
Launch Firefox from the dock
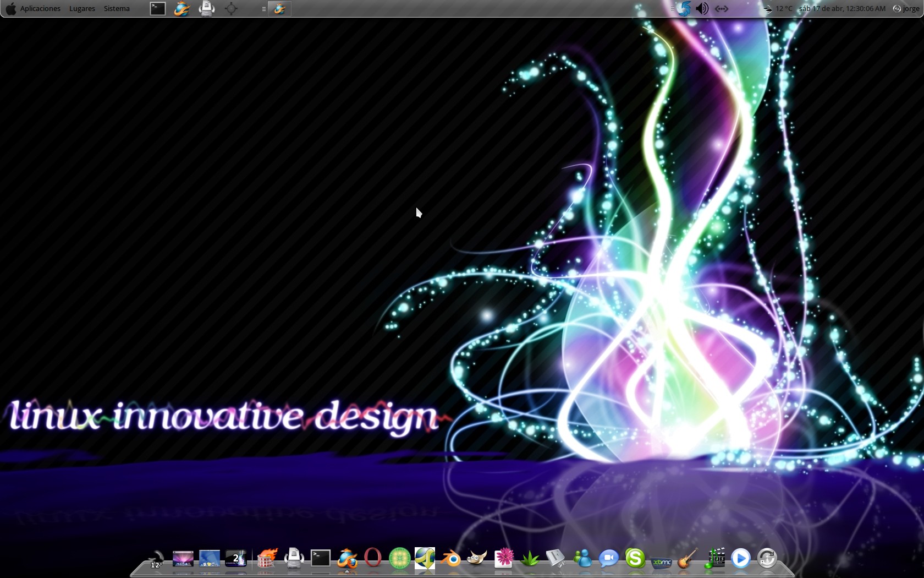pyautogui.click(x=347, y=558)
